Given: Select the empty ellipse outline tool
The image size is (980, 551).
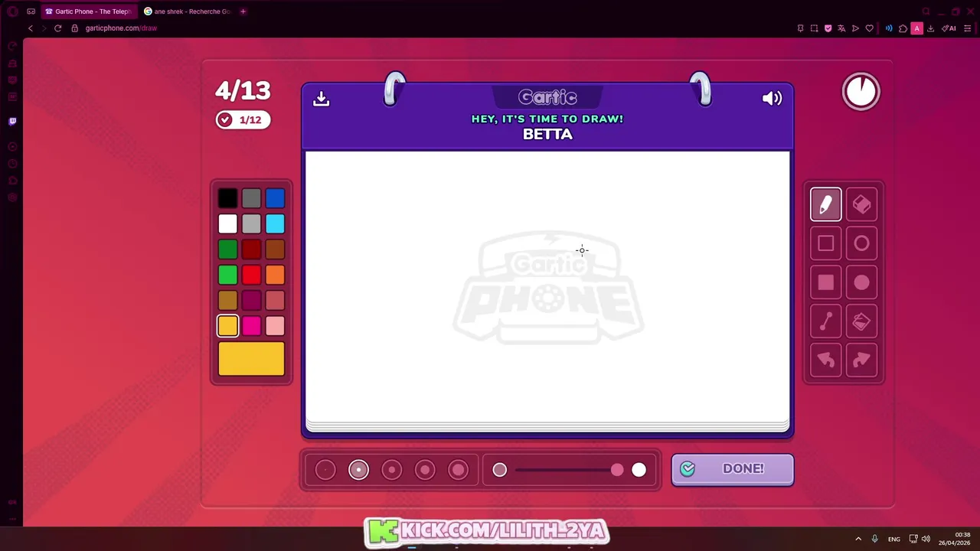Looking at the screenshot, I should pyautogui.click(x=861, y=243).
